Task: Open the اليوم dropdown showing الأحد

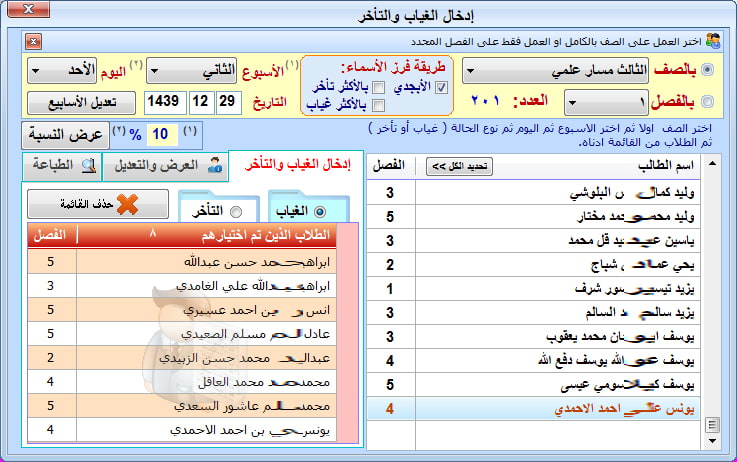Action: click(62, 71)
